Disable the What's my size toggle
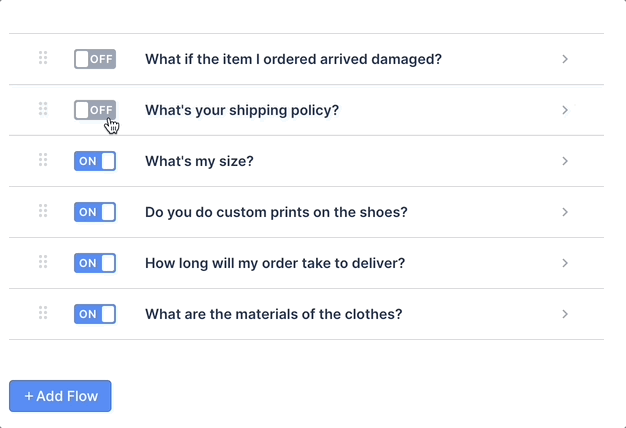Image resolution: width=626 pixels, height=428 pixels. pos(95,161)
